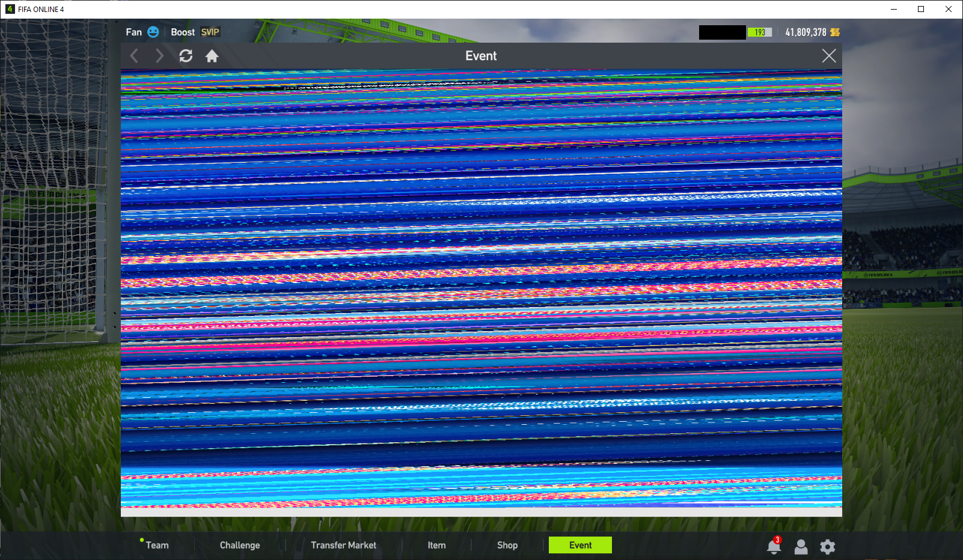Open the Boost status
Image resolution: width=963 pixels, height=560 pixels.
click(x=183, y=32)
